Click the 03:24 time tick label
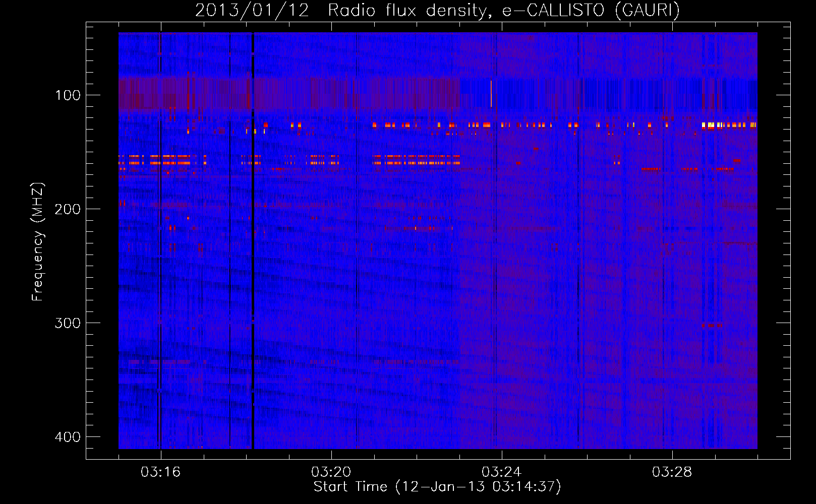 click(x=501, y=472)
